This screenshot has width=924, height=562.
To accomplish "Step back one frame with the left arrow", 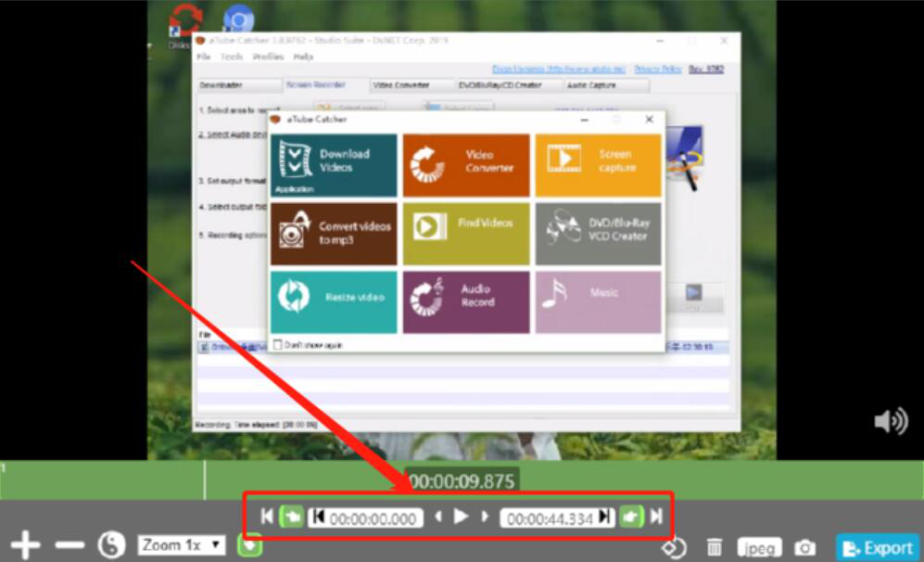I will click(x=437, y=517).
